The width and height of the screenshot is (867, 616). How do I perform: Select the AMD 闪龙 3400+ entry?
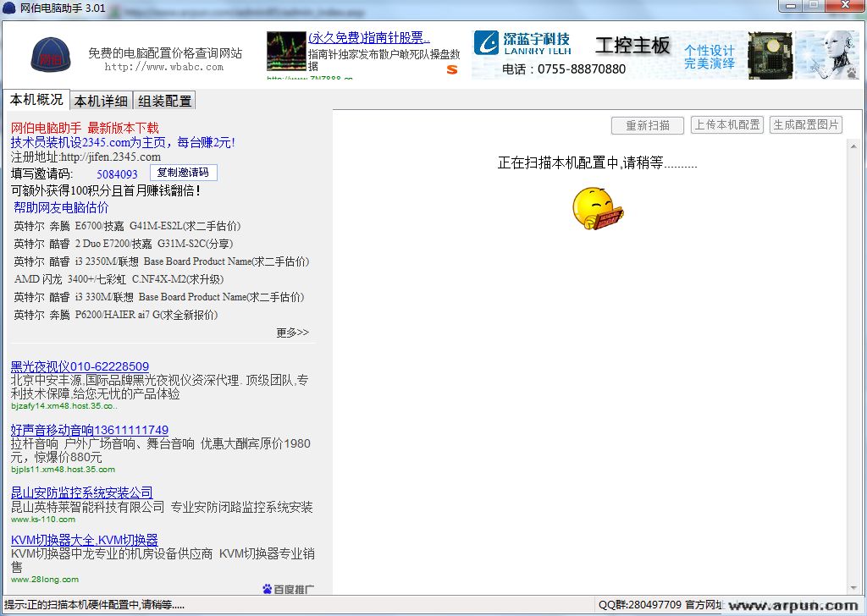pos(119,279)
